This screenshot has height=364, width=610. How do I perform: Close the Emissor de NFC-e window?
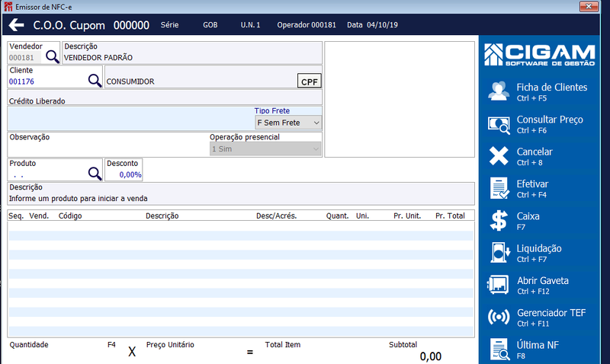click(x=589, y=7)
